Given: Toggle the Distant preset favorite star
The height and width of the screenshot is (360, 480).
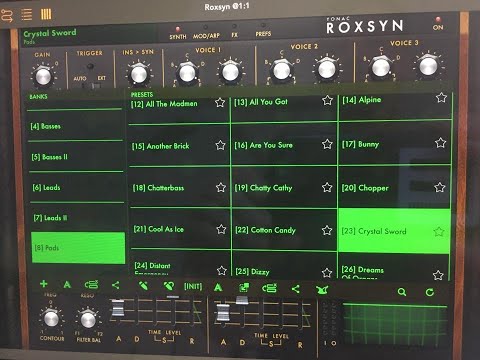Looking at the screenshot, I should point(222,270).
